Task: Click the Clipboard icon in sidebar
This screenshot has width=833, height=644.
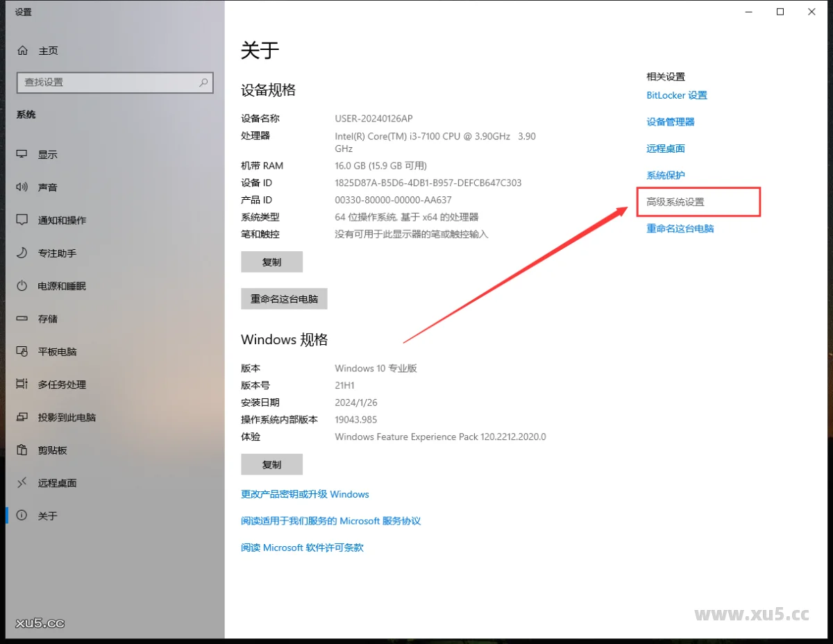Action: (x=22, y=450)
